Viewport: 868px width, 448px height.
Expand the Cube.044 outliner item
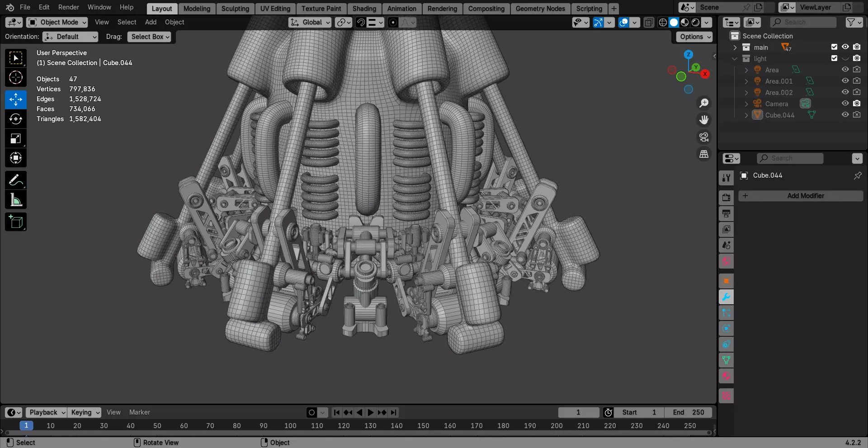pos(746,115)
